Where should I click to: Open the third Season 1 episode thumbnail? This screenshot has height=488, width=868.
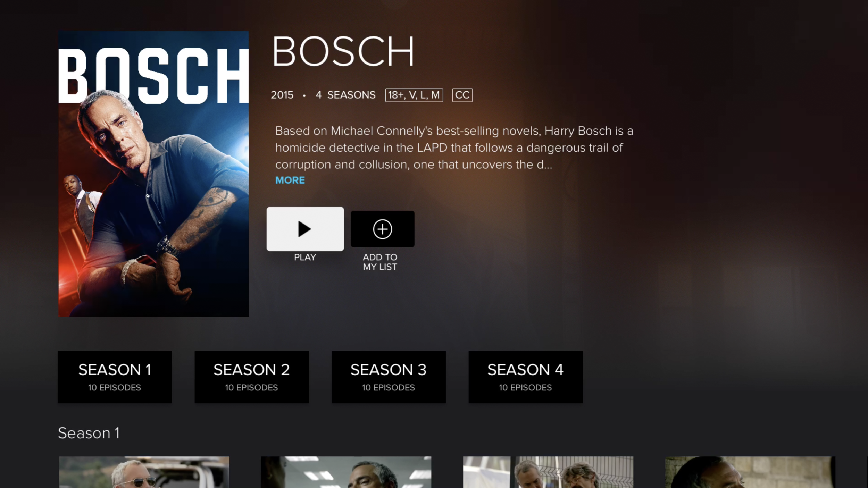click(x=548, y=472)
